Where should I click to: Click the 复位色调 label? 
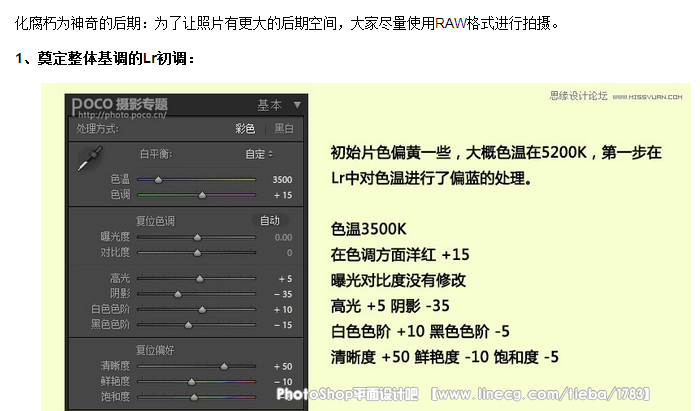coord(155,221)
